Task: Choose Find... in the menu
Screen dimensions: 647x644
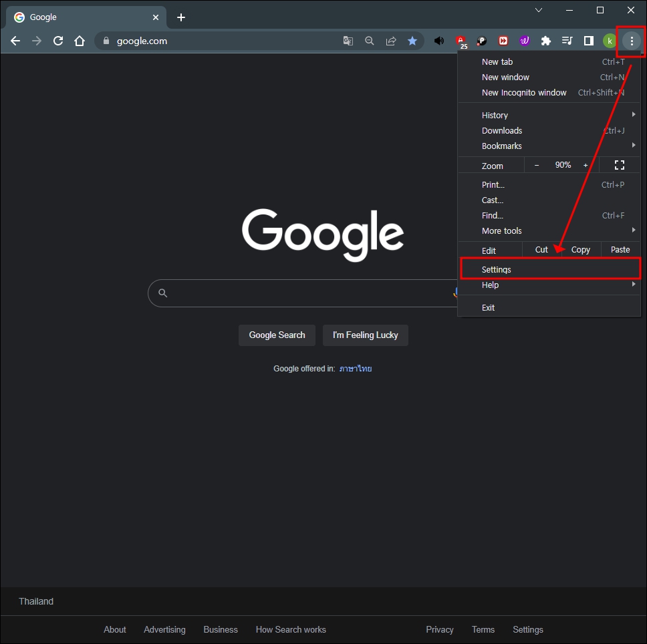Action: (549, 216)
